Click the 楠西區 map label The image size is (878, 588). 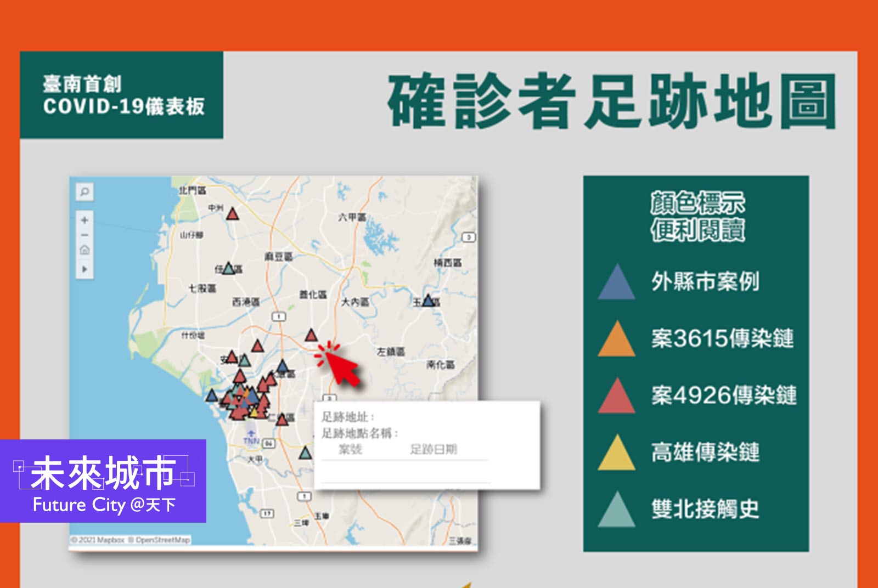(448, 263)
